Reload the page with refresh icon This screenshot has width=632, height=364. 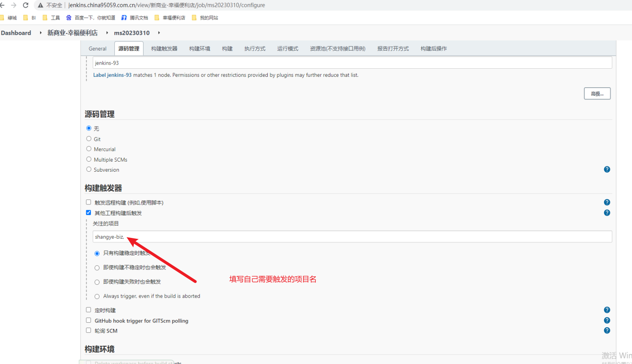[25, 5]
